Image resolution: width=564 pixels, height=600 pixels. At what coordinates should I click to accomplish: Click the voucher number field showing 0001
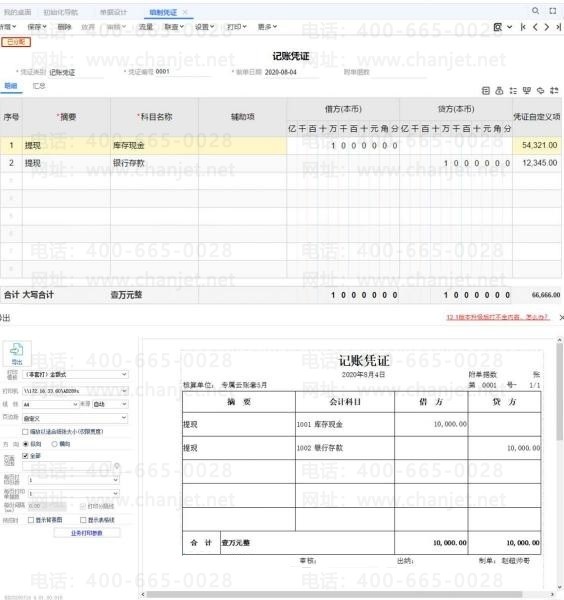pyautogui.click(x=183, y=72)
